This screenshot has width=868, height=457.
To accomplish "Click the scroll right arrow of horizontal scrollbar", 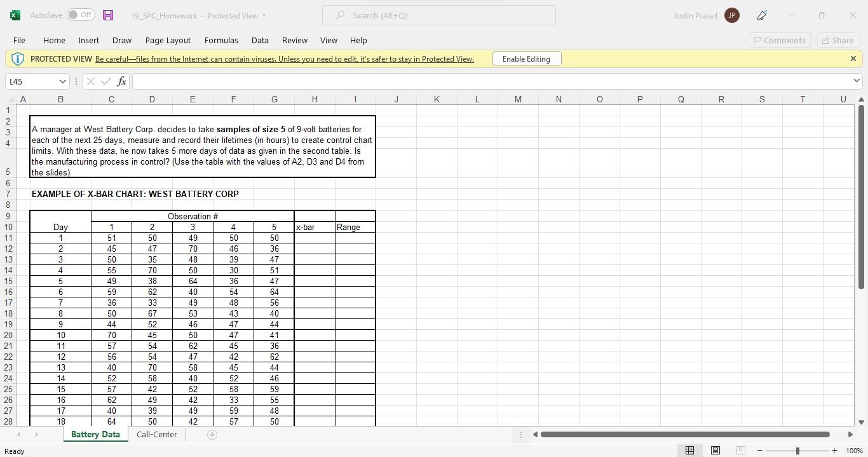I will point(850,435).
